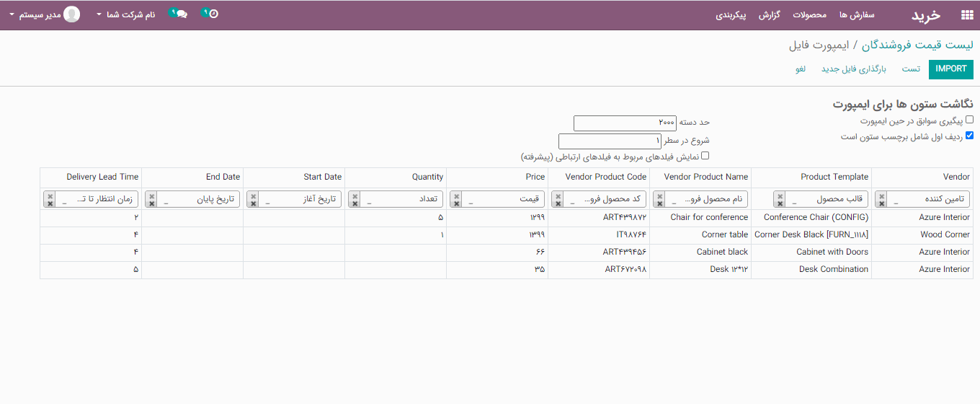Enable tracking history during import checkbox
Screen dimensions: 980x404
[x=969, y=120]
